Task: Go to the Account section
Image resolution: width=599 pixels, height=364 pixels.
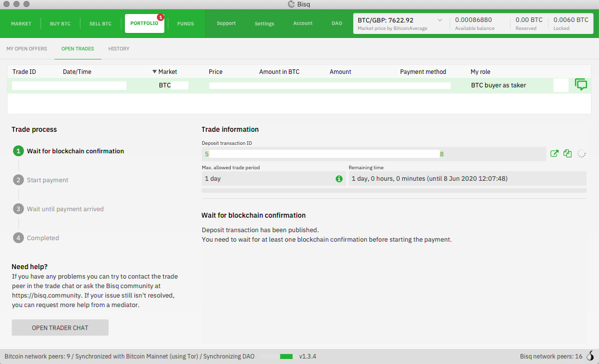Action: [x=303, y=23]
